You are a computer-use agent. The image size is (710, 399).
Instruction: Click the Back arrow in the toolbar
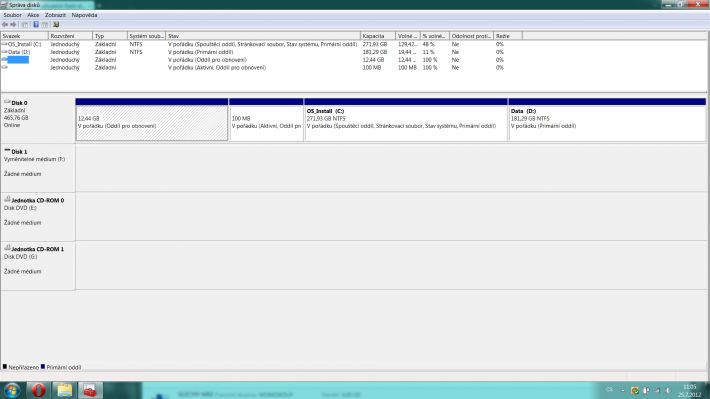coord(5,24)
